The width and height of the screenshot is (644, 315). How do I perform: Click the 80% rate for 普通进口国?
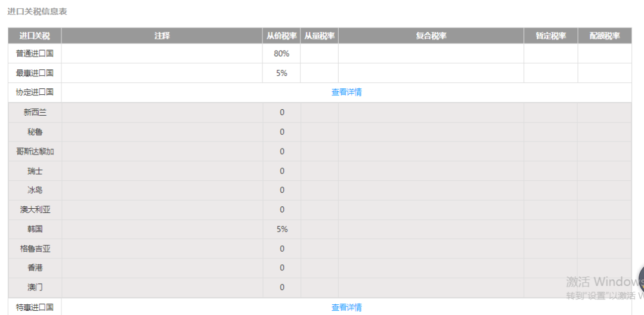click(x=281, y=53)
